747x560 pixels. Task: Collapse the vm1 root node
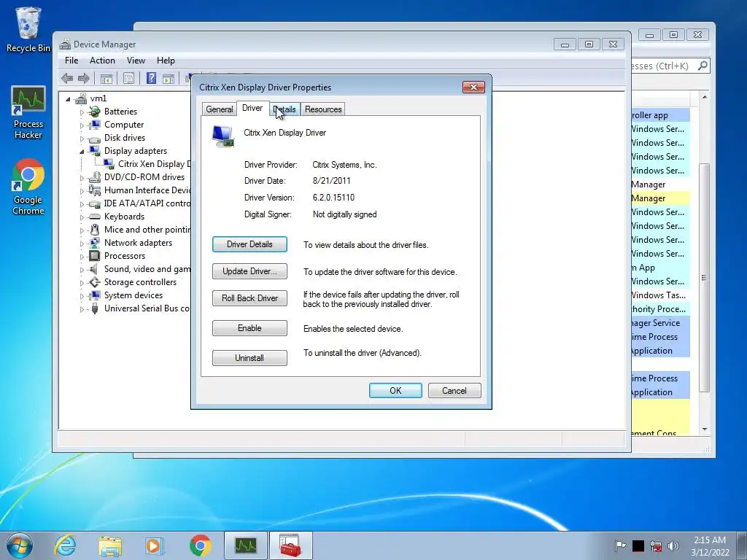tap(68, 99)
